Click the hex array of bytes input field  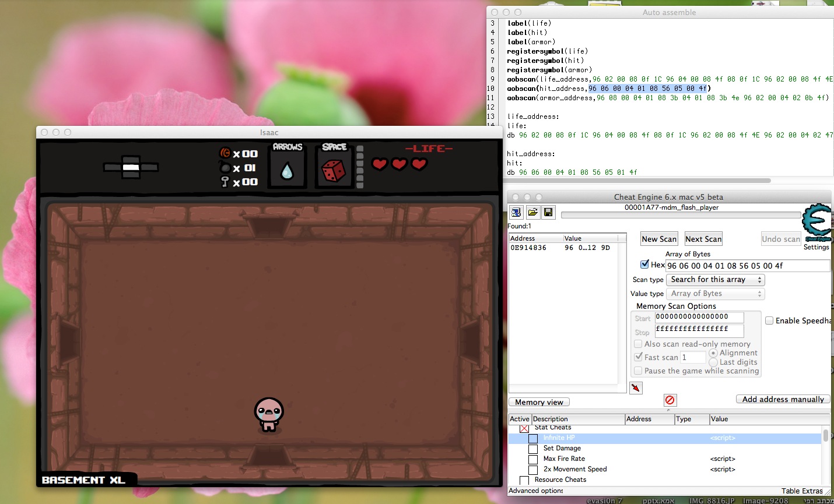[x=747, y=266]
